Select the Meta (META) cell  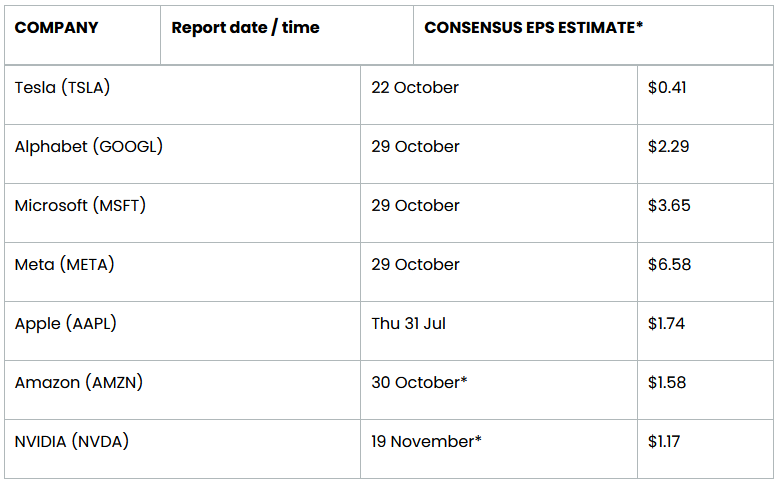[64, 265]
